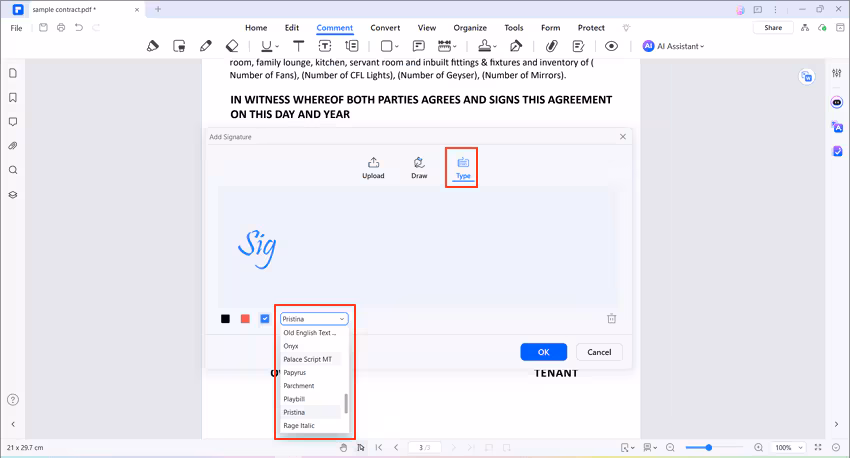Screen dimensions: 850x458
Task: Switch to the Type signature tab
Action: [x=463, y=167]
